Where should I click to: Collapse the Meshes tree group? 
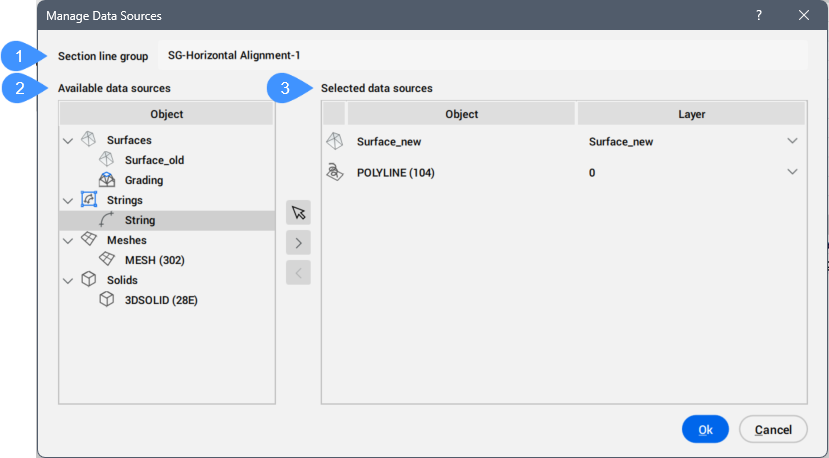(68, 241)
